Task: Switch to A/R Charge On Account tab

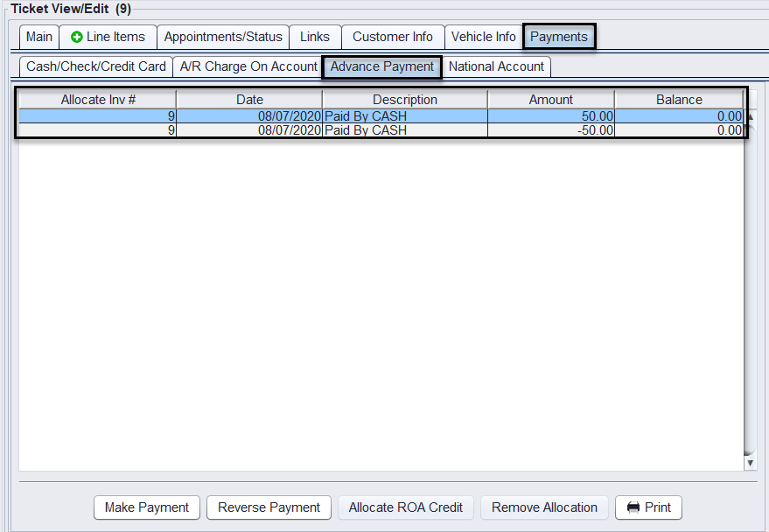Action: (248, 66)
